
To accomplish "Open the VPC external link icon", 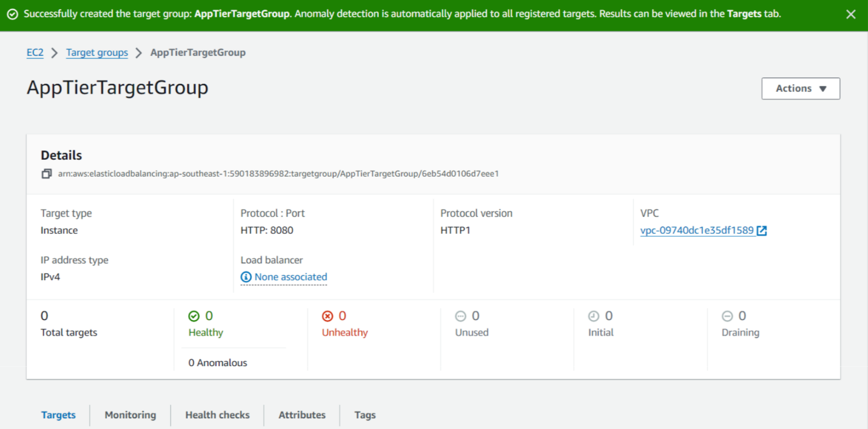I will point(762,230).
